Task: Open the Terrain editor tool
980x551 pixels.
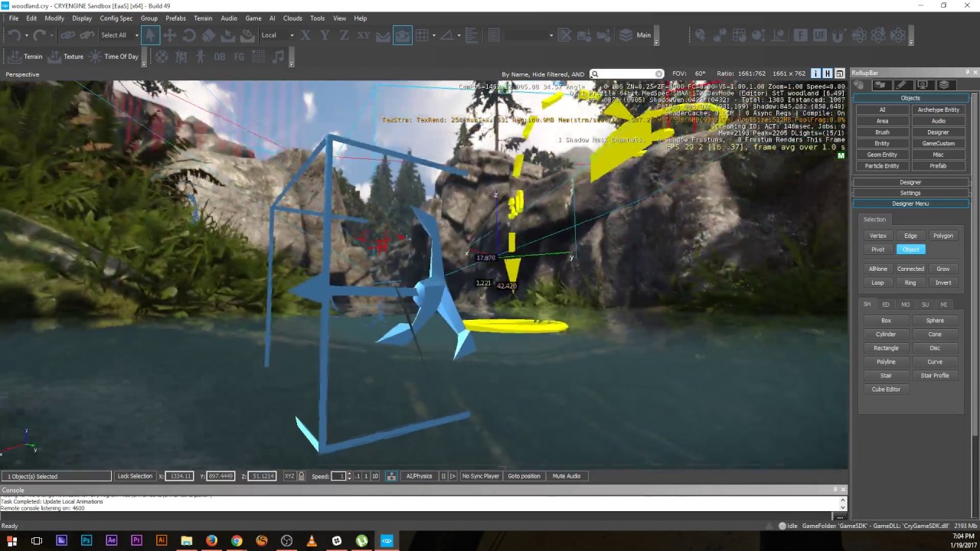Action: [x=25, y=57]
